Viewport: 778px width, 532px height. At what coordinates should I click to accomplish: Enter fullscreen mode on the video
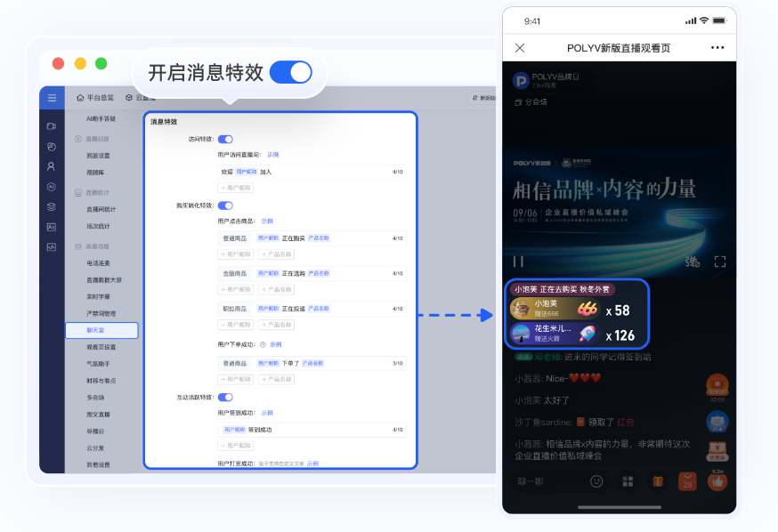(720, 262)
